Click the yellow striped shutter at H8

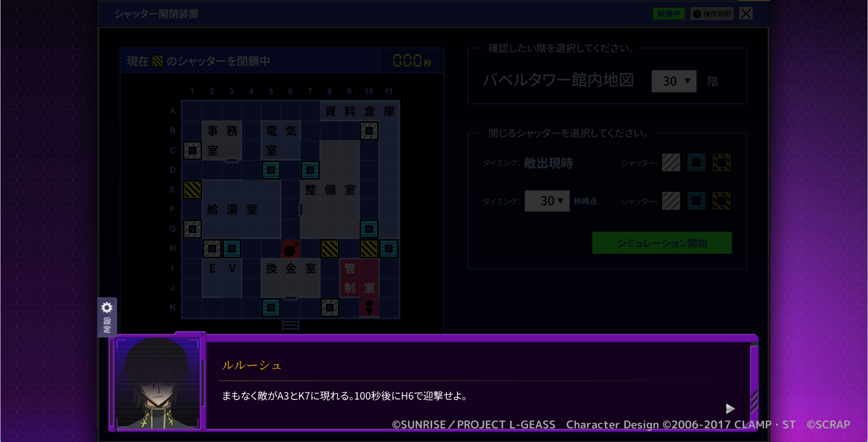click(x=330, y=249)
